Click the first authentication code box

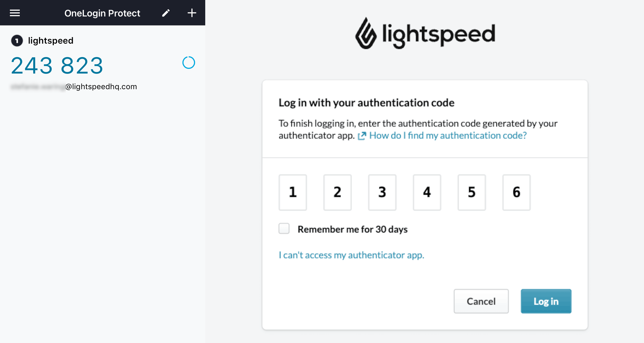[x=292, y=192]
